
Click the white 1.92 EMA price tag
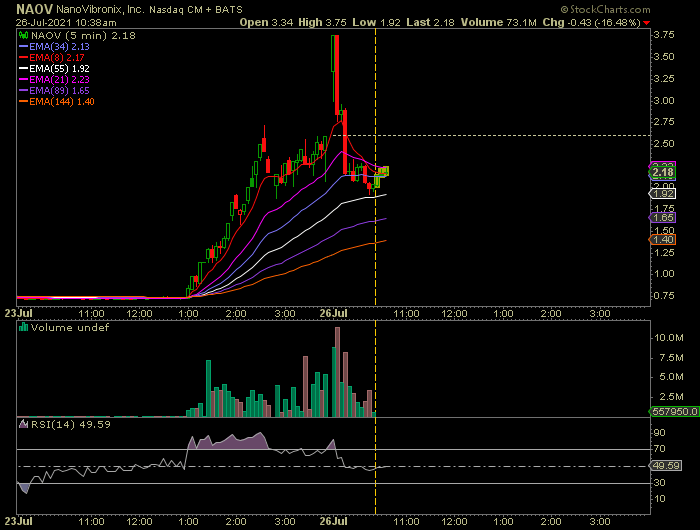(x=662, y=194)
